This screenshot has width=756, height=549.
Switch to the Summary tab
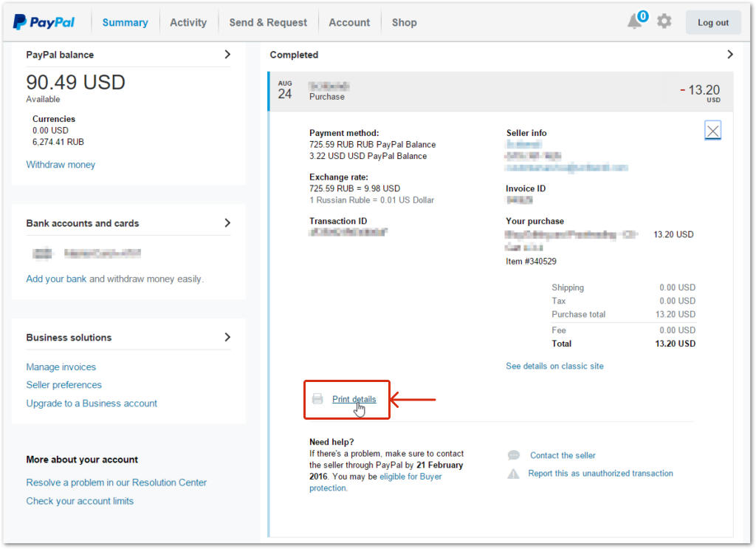click(x=126, y=22)
